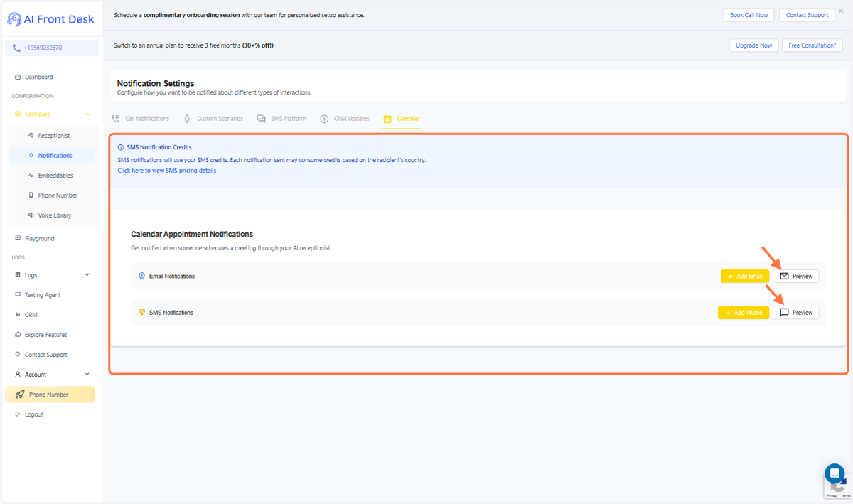Screen dimensions: 853x504
Task: Click the Book Call Now button
Action: (x=749, y=15)
